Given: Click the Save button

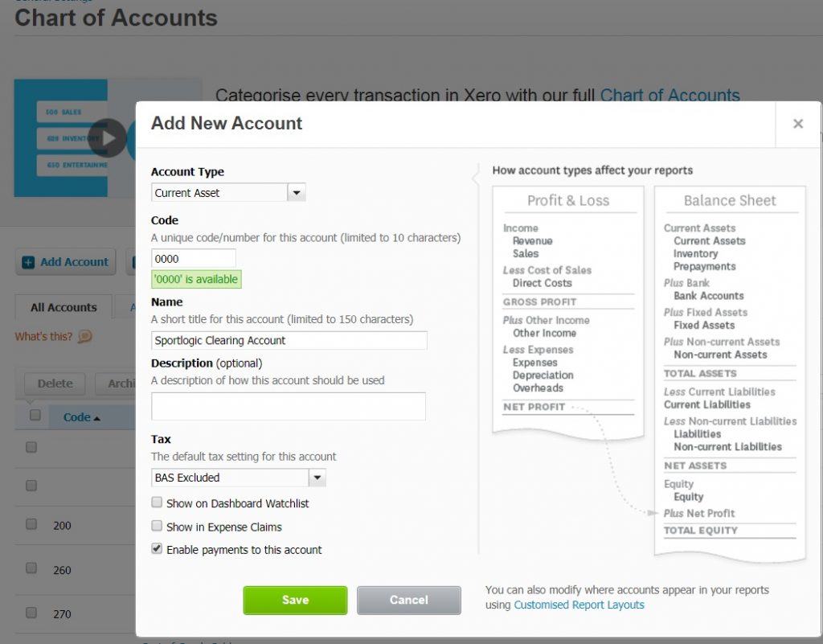Looking at the screenshot, I should (295, 600).
